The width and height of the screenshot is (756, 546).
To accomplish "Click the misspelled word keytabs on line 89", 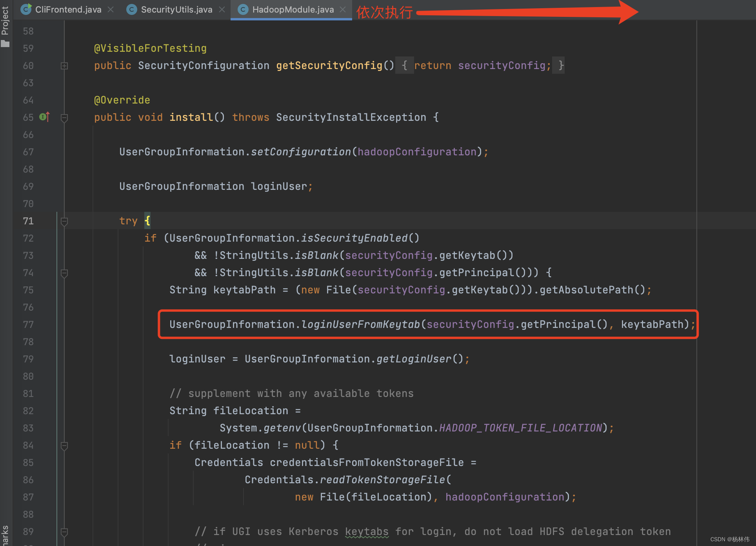I will (366, 531).
